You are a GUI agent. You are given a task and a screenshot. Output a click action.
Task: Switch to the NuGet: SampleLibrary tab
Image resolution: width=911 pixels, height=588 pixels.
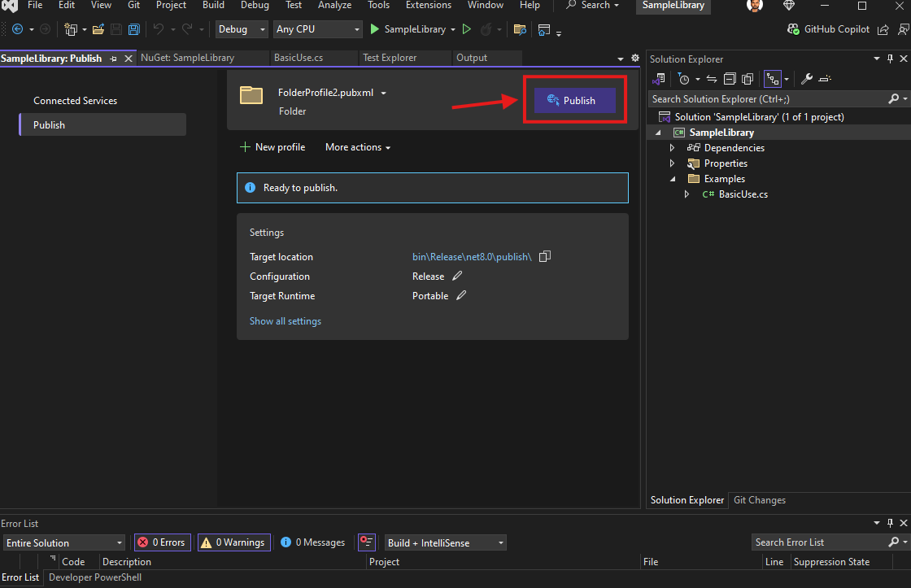(x=188, y=58)
